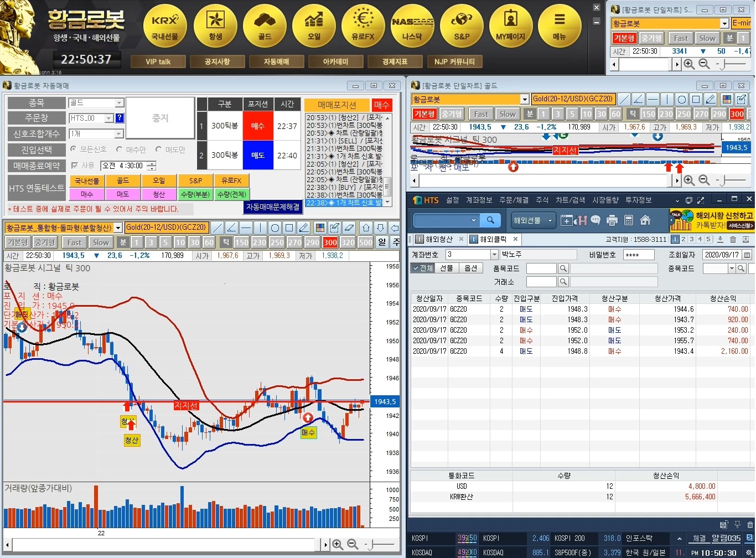Open 주문/체결 menu in HTS
This screenshot has height=558, width=756.
tap(514, 200)
